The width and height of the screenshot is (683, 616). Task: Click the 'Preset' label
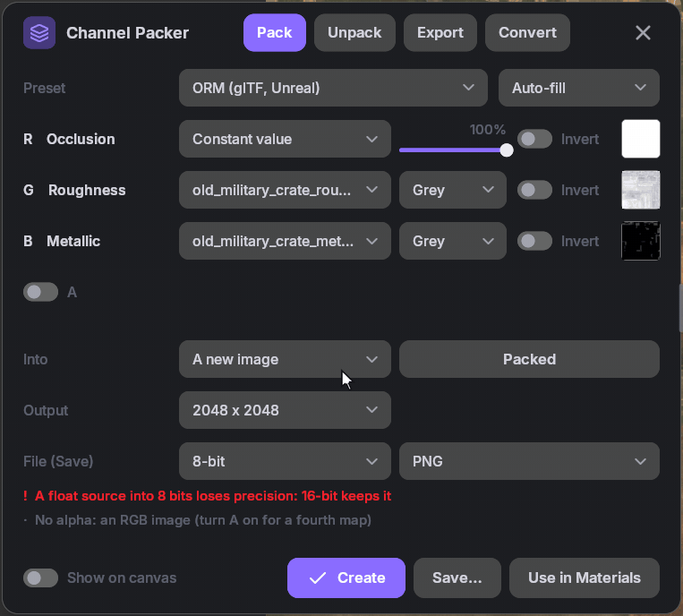pos(45,88)
